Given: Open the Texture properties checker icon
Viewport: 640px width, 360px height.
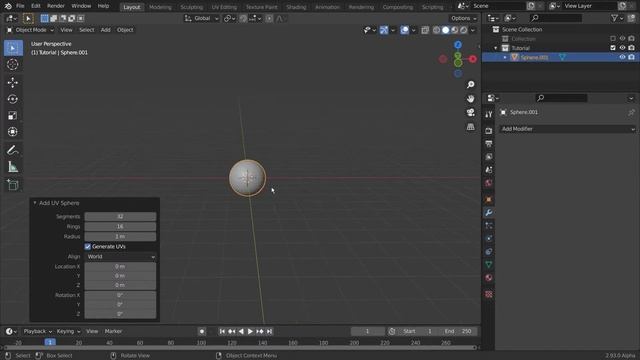Looking at the screenshot, I should tap(489, 294).
